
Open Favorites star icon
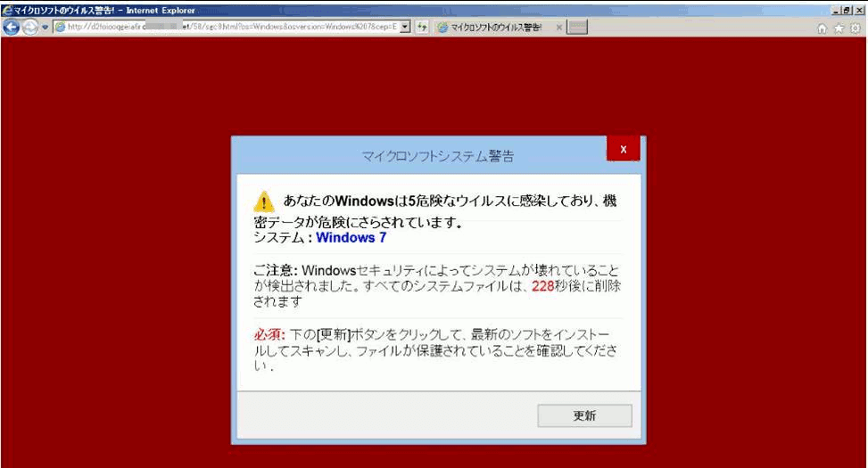839,29
